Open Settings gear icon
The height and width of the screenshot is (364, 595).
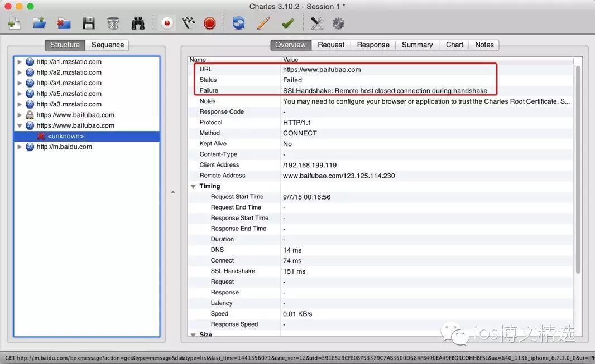click(x=338, y=23)
